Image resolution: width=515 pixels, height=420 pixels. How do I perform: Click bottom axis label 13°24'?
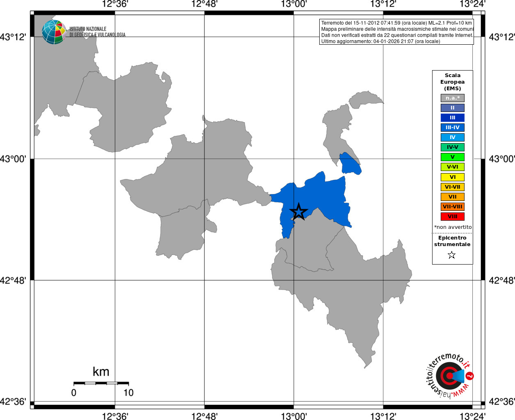click(x=472, y=416)
